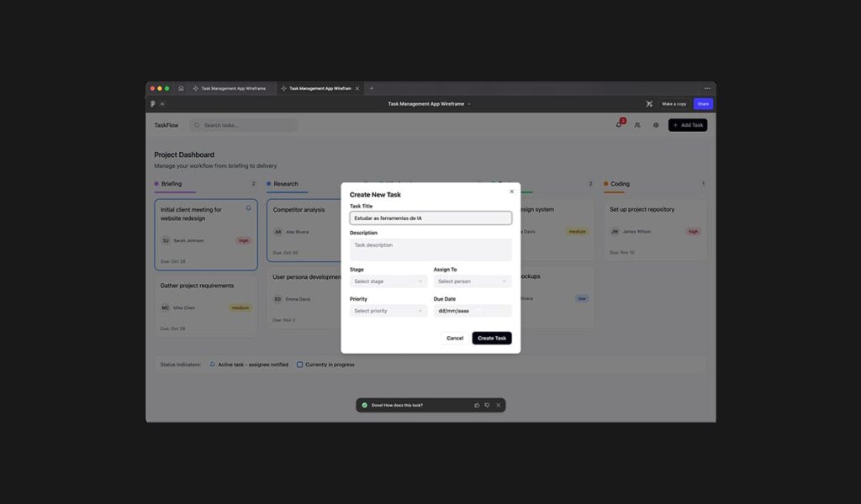Viewport: 861px width, 504px height.
Task: Open the settings gear next to Add Task
Action: coord(656,124)
